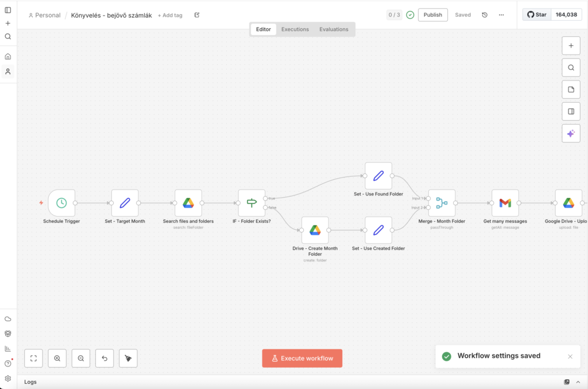Add a new node via the plus icon
Viewport: 588px width, 389px height.
pos(571,45)
